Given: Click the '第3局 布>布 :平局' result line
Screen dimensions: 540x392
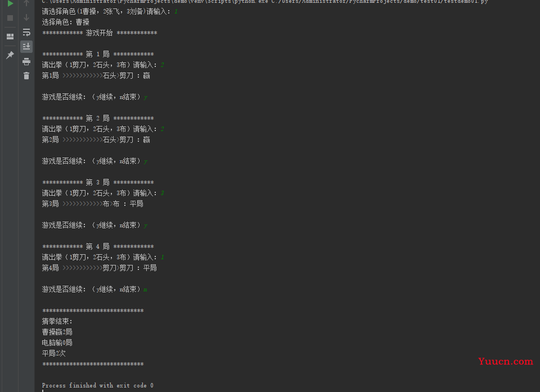Looking at the screenshot, I should 93,204.
